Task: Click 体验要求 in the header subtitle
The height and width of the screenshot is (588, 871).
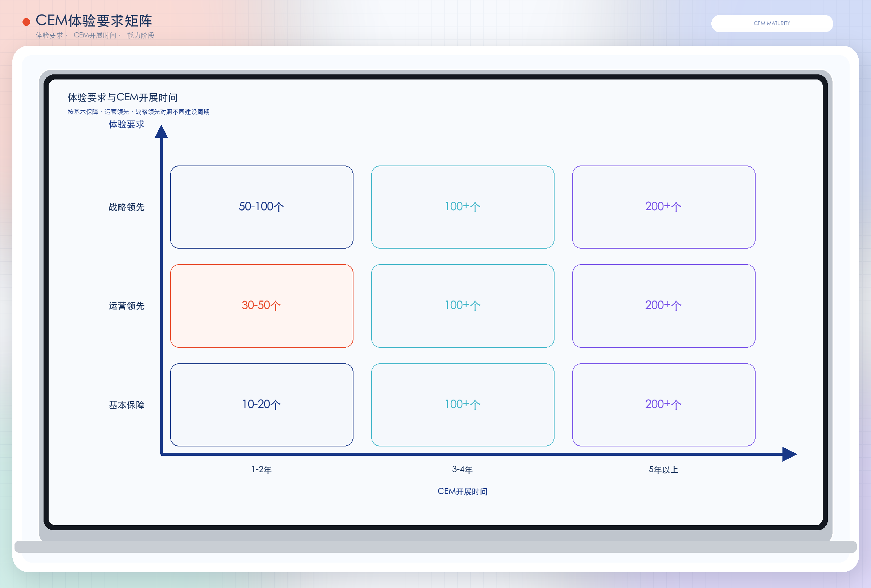Action: coord(49,35)
